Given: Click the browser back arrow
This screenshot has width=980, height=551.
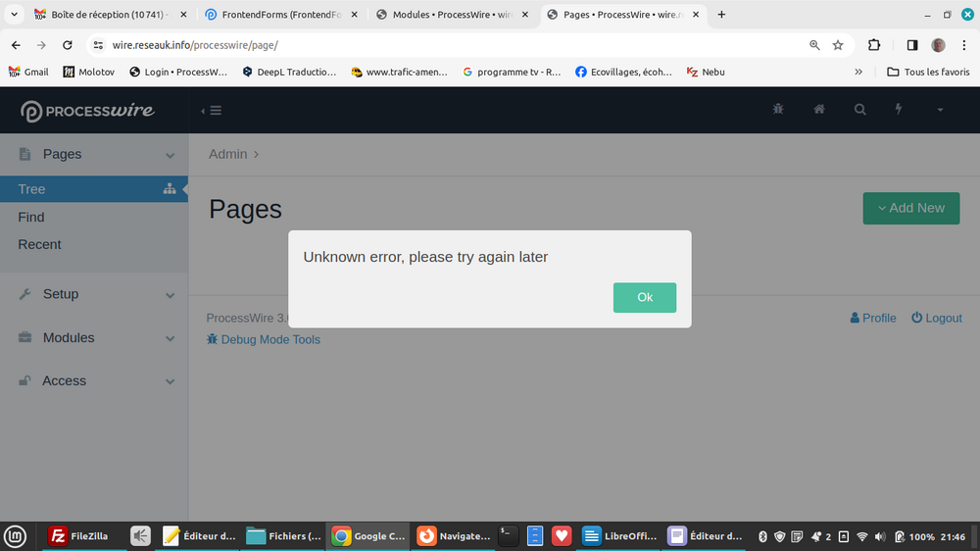Looking at the screenshot, I should tap(17, 45).
